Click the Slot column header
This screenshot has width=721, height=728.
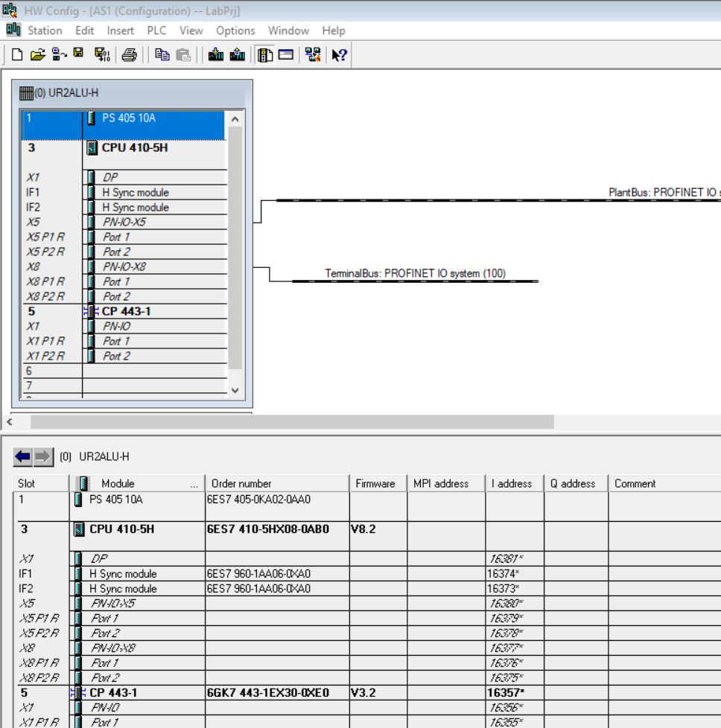[x=42, y=483]
